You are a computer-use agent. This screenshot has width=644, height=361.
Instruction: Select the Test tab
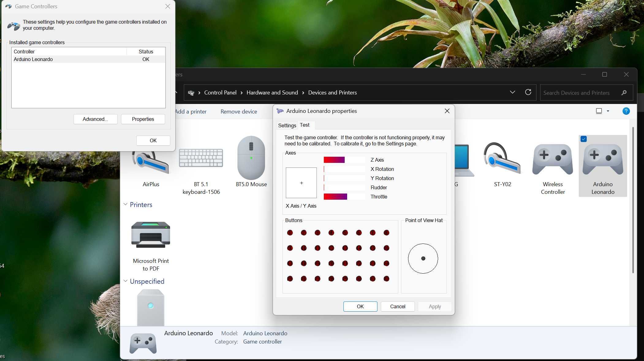click(x=305, y=125)
